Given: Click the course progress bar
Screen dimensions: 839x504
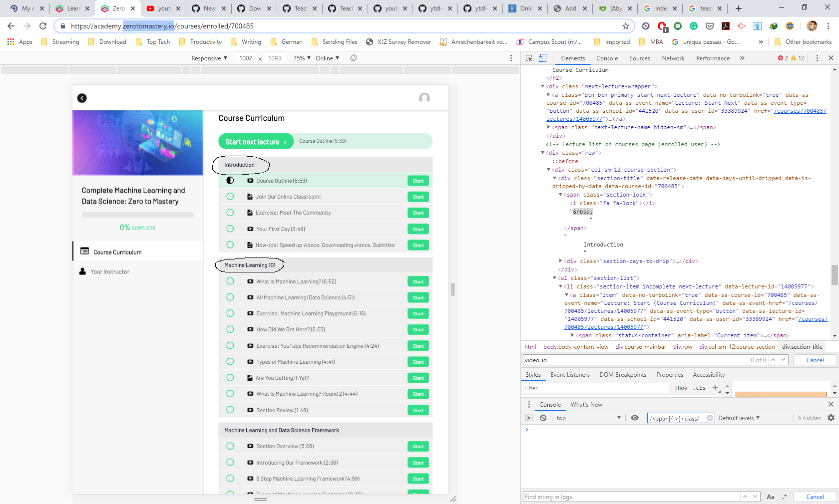Looking at the screenshot, I should [x=138, y=215].
